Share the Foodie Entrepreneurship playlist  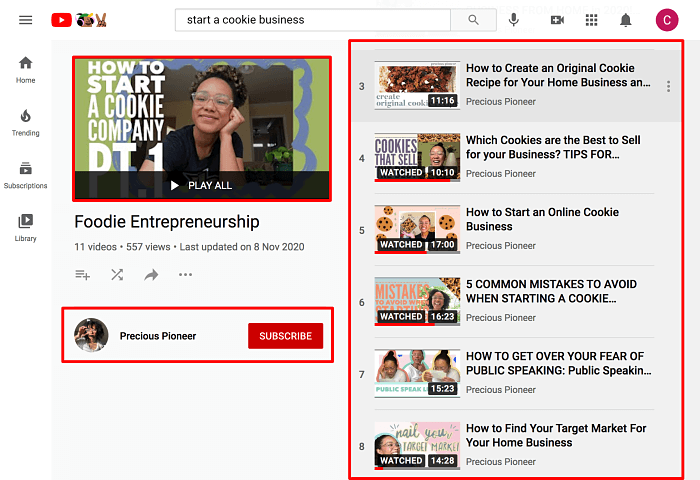151,275
